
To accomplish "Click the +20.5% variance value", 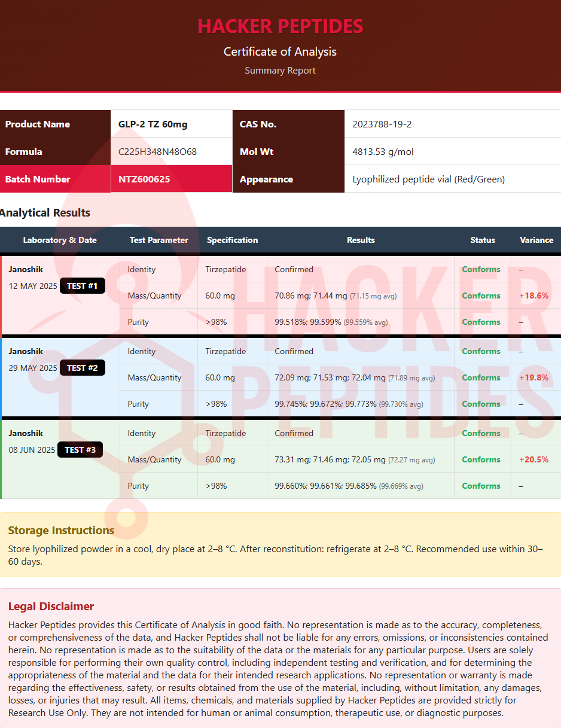I will click(534, 459).
